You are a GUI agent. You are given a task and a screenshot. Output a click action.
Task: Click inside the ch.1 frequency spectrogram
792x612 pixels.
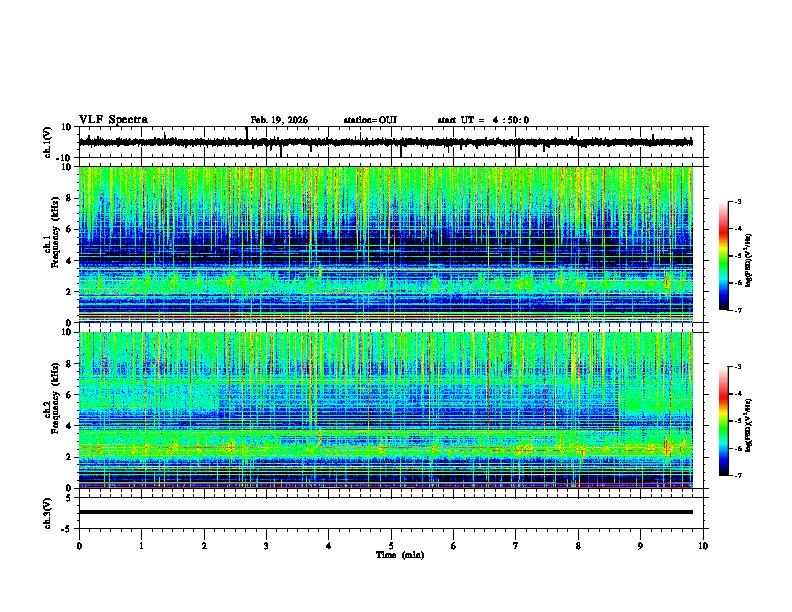(386, 244)
